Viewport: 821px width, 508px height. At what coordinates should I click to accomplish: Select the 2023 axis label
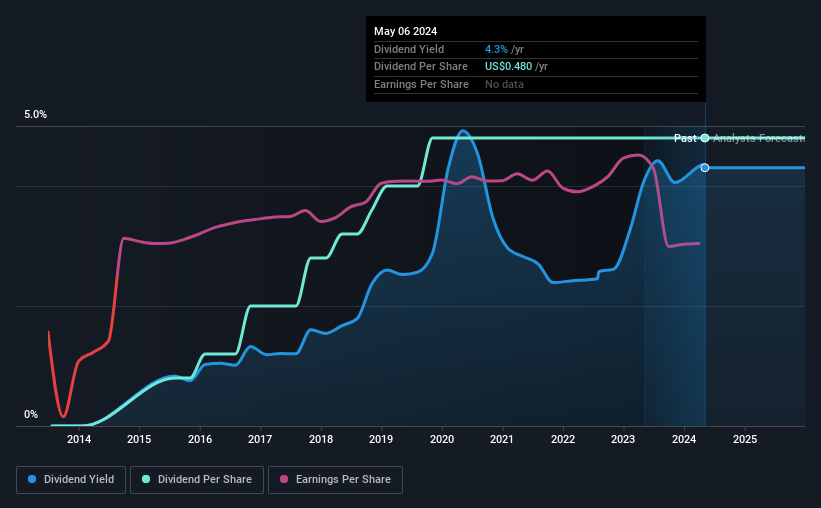(x=623, y=439)
